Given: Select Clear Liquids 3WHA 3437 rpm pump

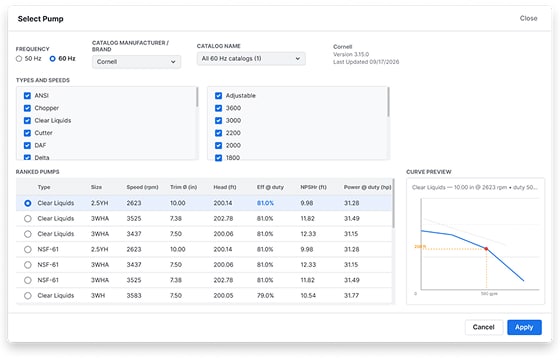Looking at the screenshot, I should (x=28, y=234).
